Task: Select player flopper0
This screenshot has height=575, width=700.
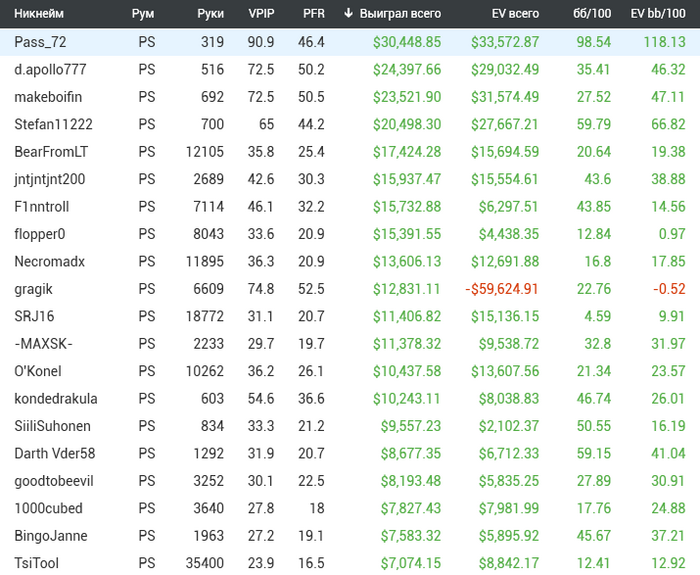Action: coord(40,234)
